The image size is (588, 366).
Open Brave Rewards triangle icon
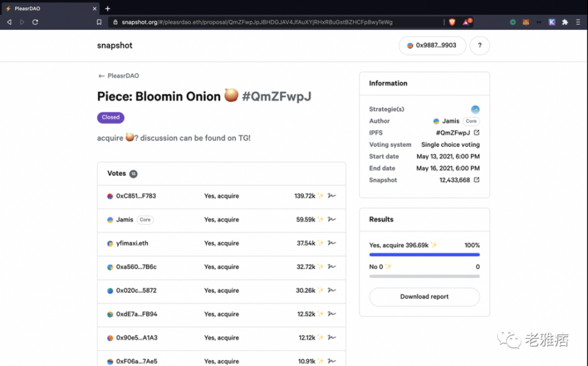466,22
